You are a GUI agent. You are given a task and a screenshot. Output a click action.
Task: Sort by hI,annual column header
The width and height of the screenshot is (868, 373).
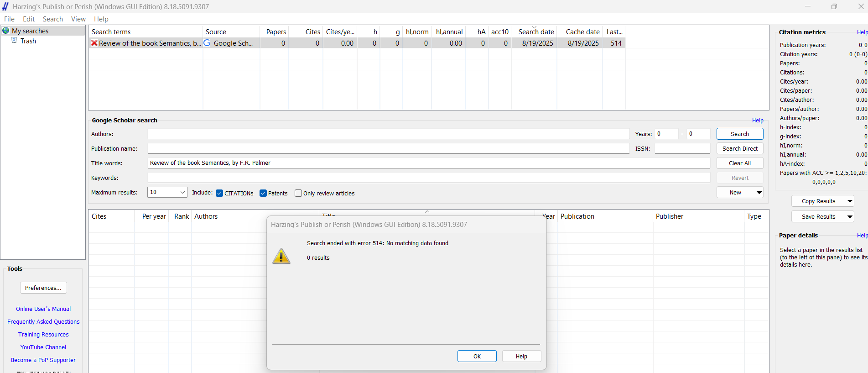tap(448, 32)
